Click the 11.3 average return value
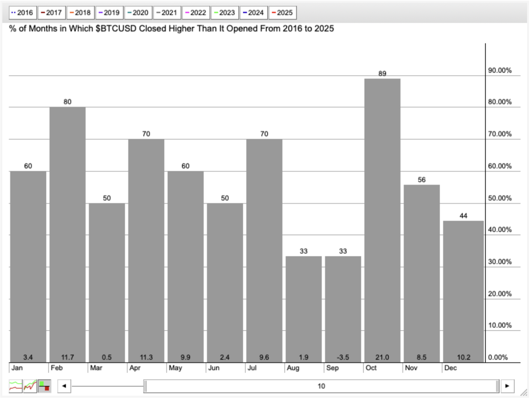Screen dimensions: 532x401 tap(146, 357)
